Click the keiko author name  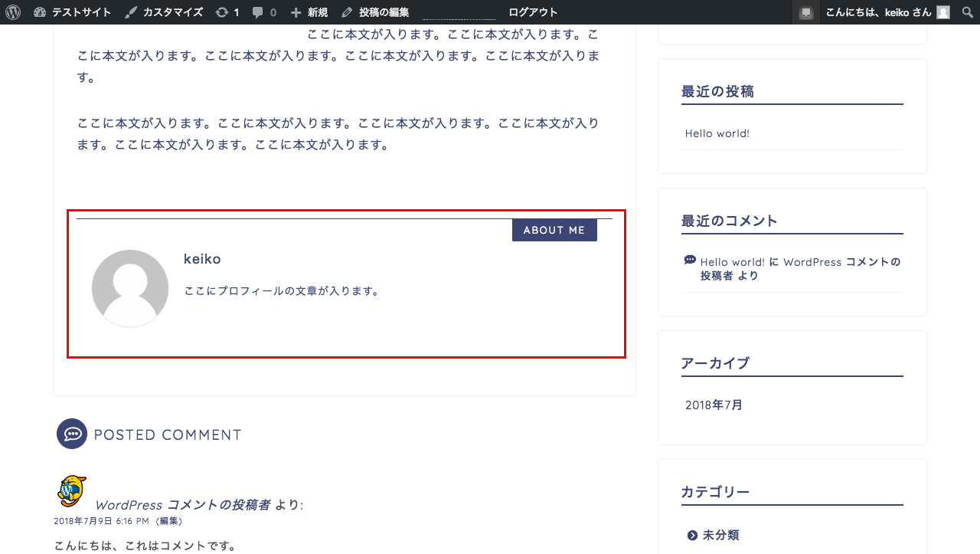[x=202, y=259]
